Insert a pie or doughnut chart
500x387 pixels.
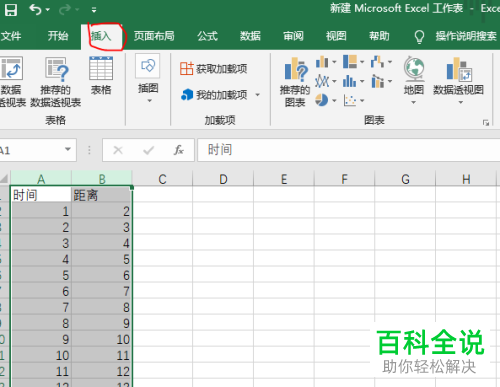click(x=322, y=100)
